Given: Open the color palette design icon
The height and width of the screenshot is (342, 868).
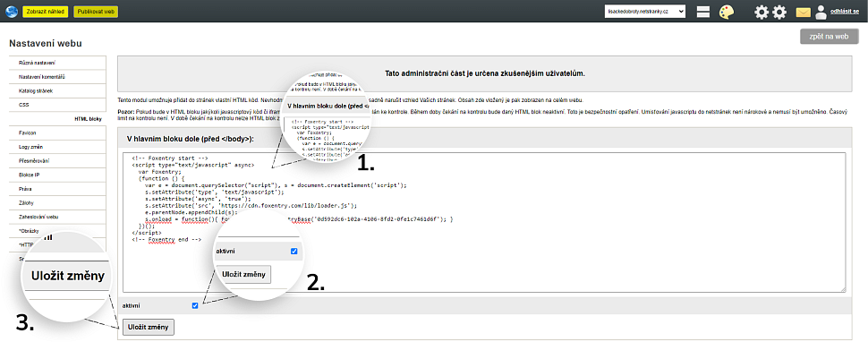Looking at the screenshot, I should (x=727, y=12).
